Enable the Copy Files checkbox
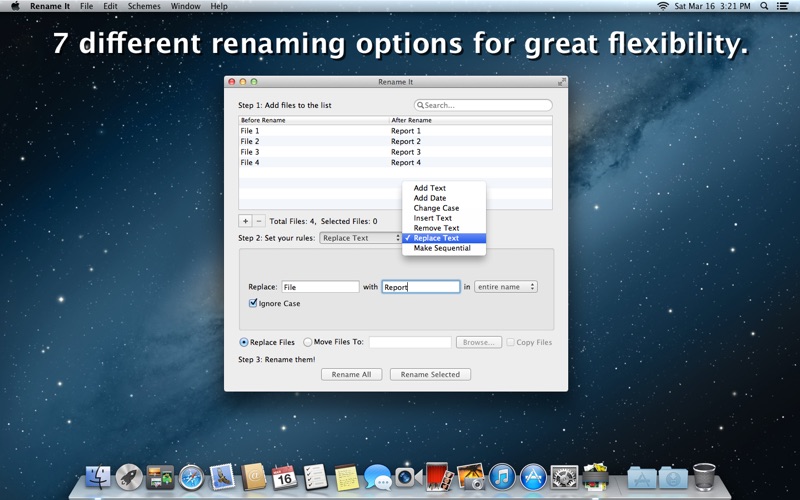Image resolution: width=800 pixels, height=500 pixels. coord(510,342)
